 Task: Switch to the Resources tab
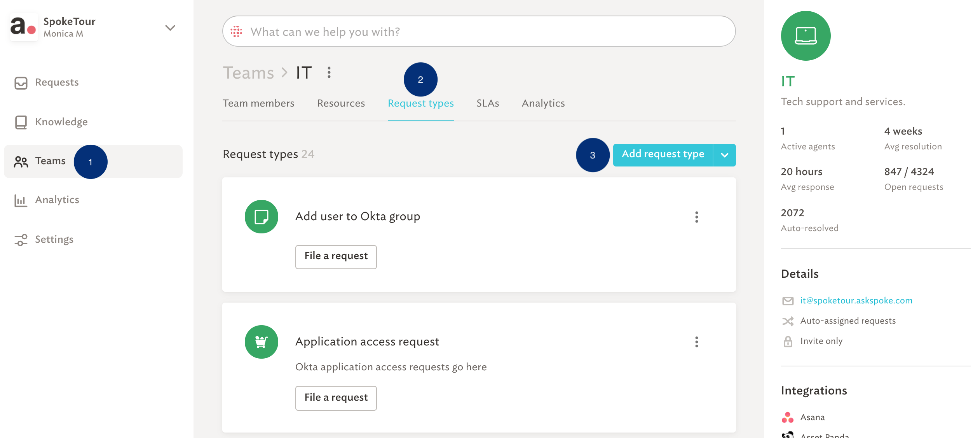pos(341,103)
